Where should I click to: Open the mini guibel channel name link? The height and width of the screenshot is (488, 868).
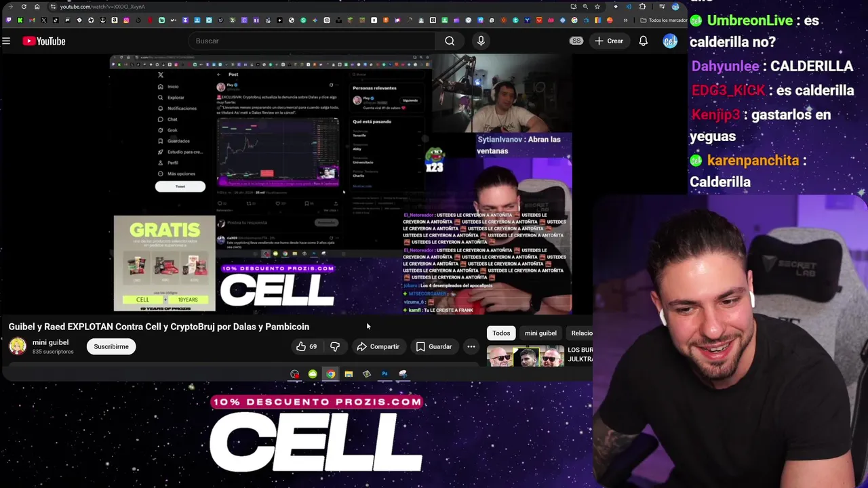tap(50, 342)
